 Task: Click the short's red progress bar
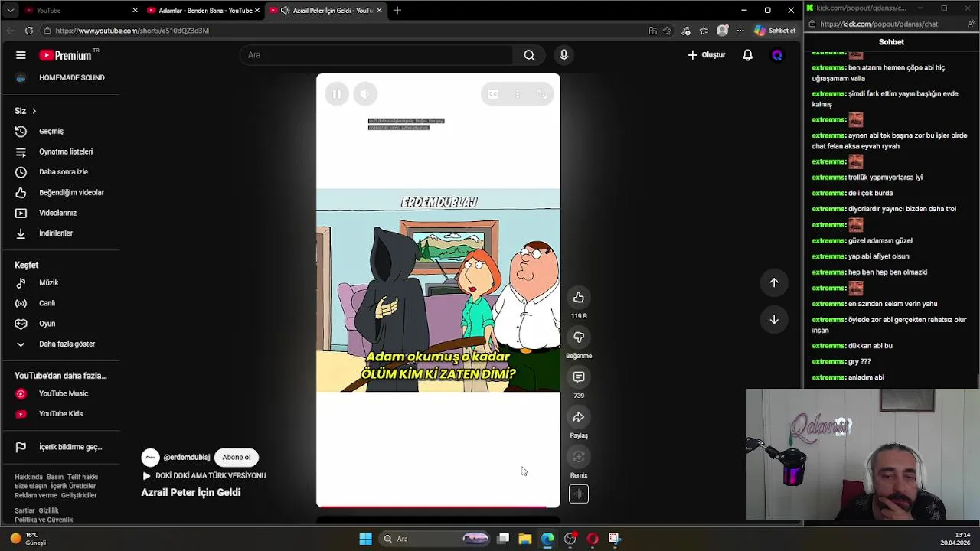(438, 506)
